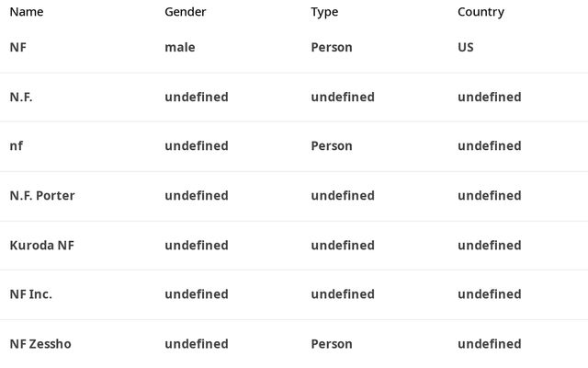The image size is (588, 368).
Task: Click undefined country in N.F. row
Action: [x=490, y=97]
